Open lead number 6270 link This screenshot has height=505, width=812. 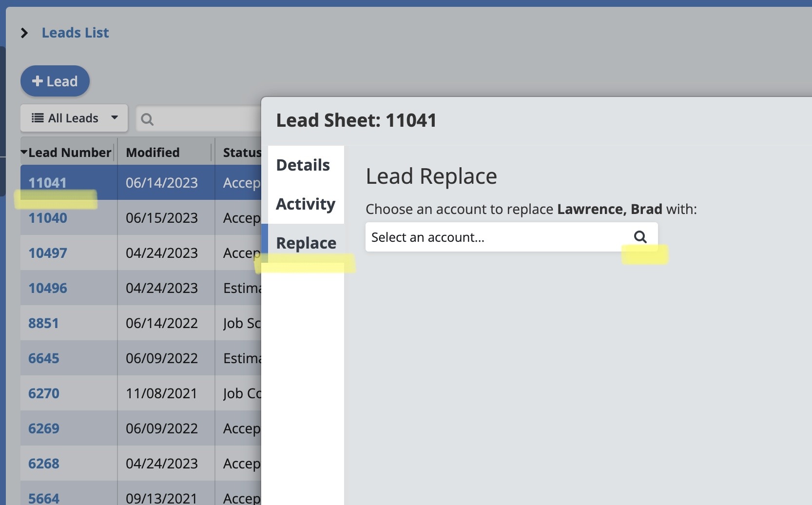[44, 393]
